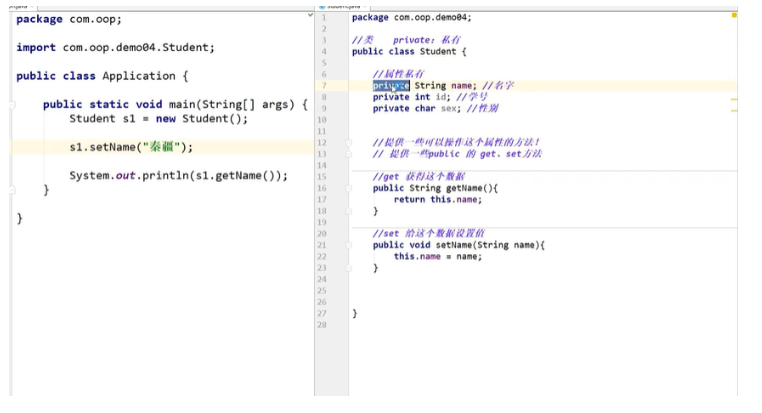Click the 'sex' field name on line 9
Screen dimensions: 762x413
coord(449,108)
